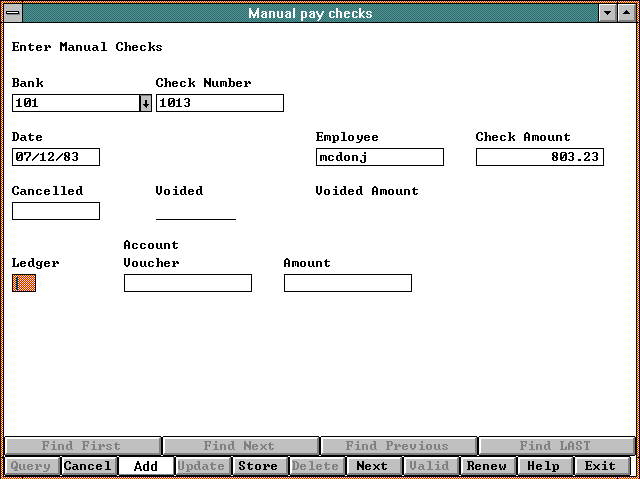Click the Bank field containing 101
The height and width of the screenshot is (479, 640).
click(x=75, y=103)
